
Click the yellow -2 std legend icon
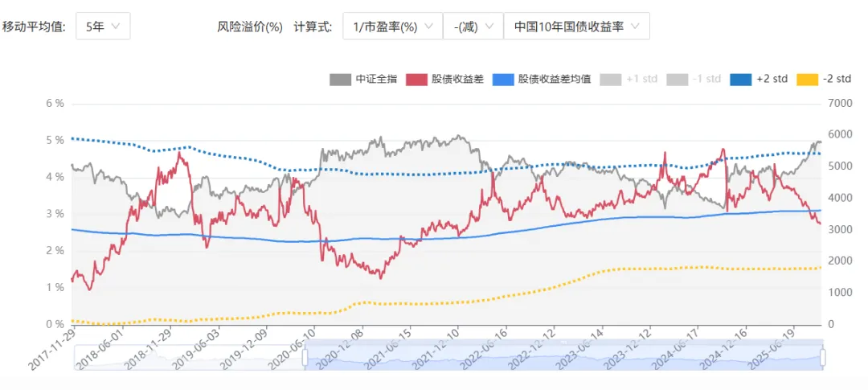(x=807, y=80)
